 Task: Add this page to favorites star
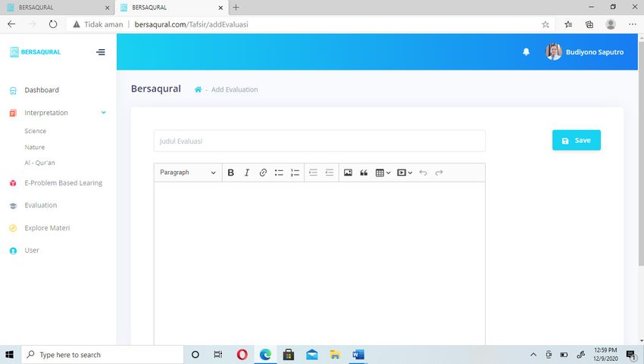point(546,25)
